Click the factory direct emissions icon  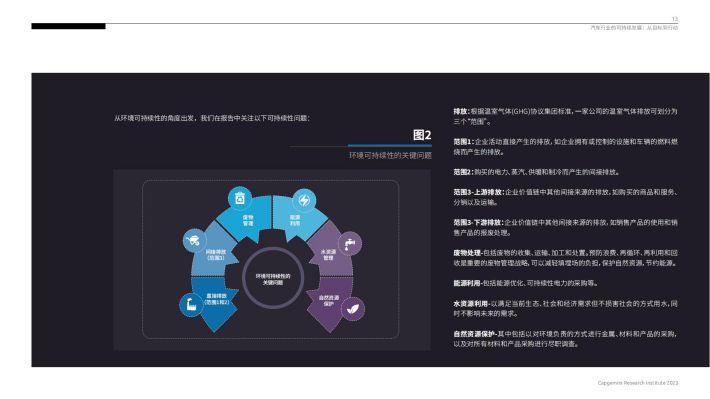pos(191,304)
